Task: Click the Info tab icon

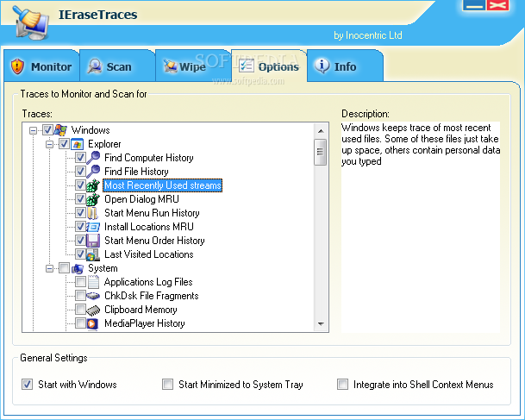Action: point(322,66)
